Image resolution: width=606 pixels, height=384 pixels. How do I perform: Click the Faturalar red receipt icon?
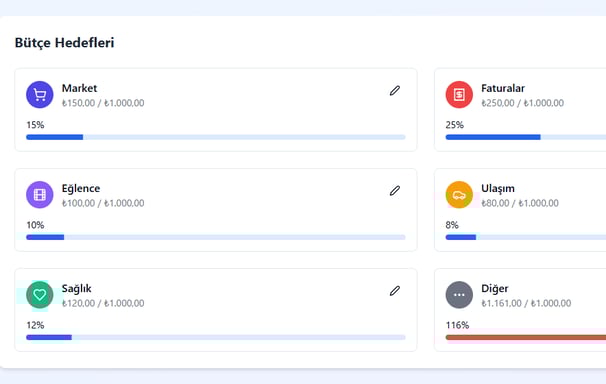click(459, 95)
